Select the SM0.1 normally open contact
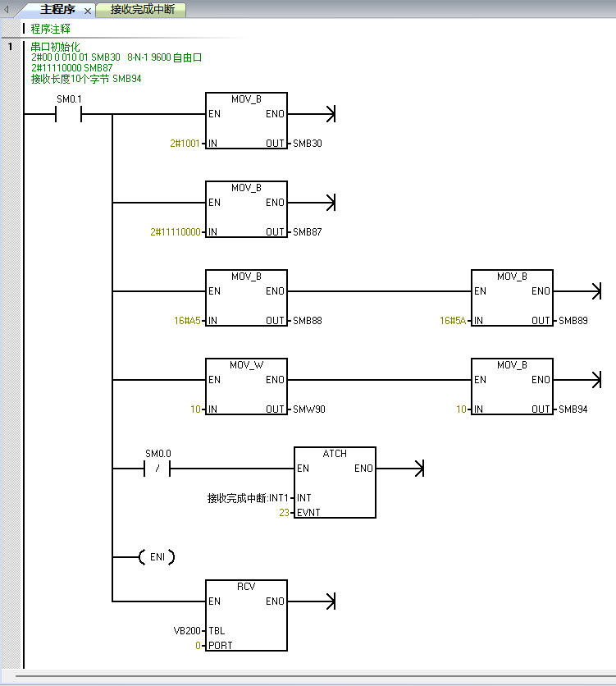This screenshot has width=616, height=686. (x=68, y=115)
